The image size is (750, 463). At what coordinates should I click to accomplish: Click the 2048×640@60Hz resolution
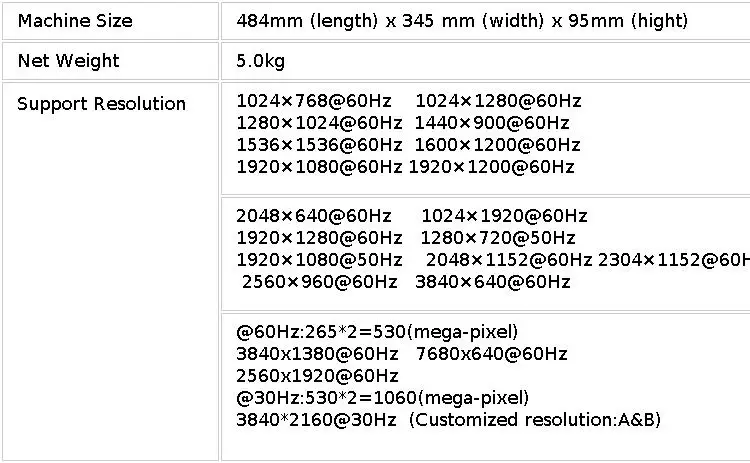[314, 216]
